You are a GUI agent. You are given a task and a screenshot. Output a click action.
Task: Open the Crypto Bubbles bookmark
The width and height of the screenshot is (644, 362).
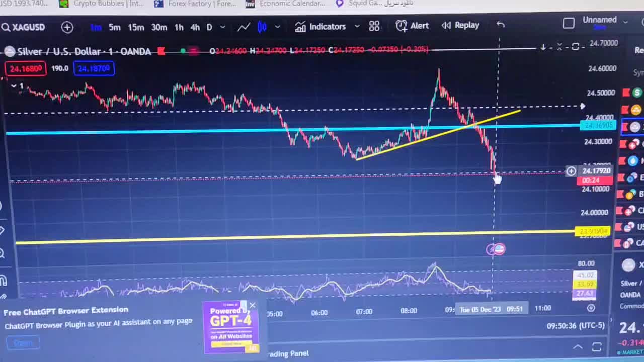pos(101,4)
